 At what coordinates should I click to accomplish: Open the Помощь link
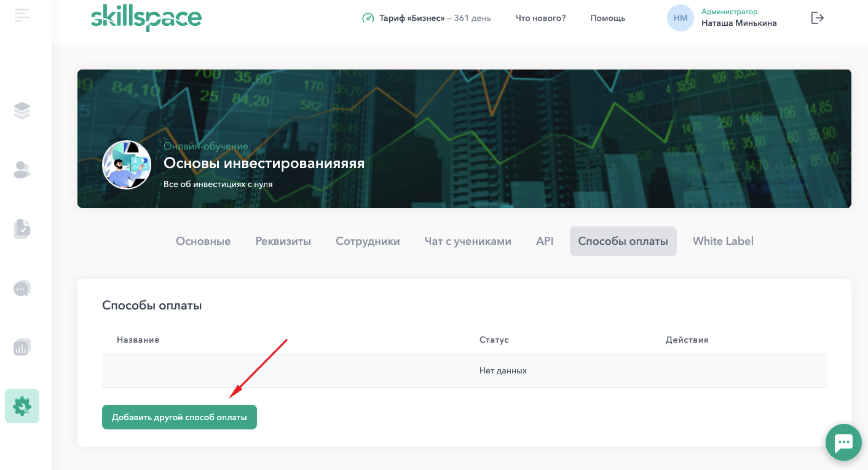click(608, 18)
